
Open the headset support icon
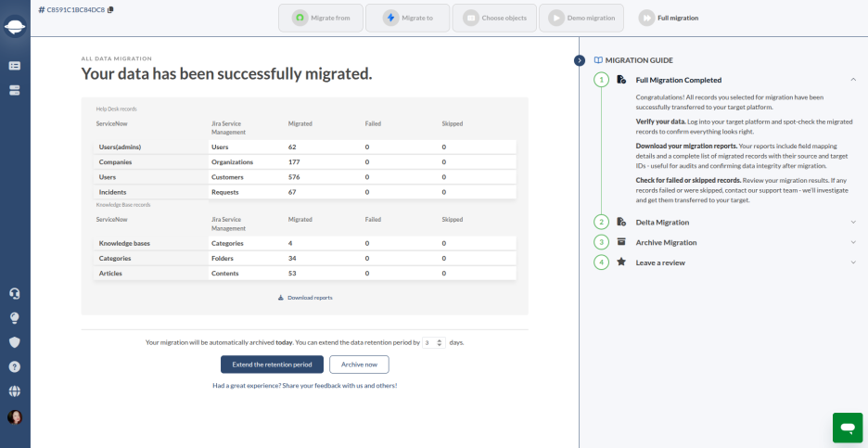pyautogui.click(x=15, y=293)
